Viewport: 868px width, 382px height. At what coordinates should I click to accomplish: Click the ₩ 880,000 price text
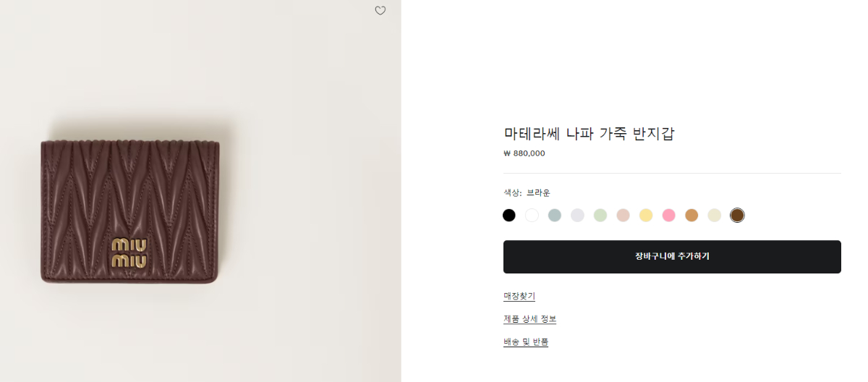524,153
